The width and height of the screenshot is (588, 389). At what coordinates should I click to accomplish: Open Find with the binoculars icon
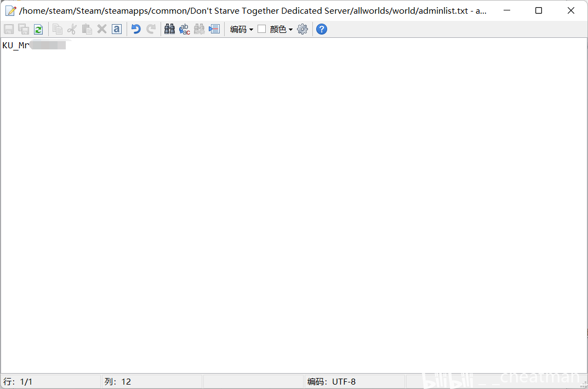pyautogui.click(x=169, y=29)
